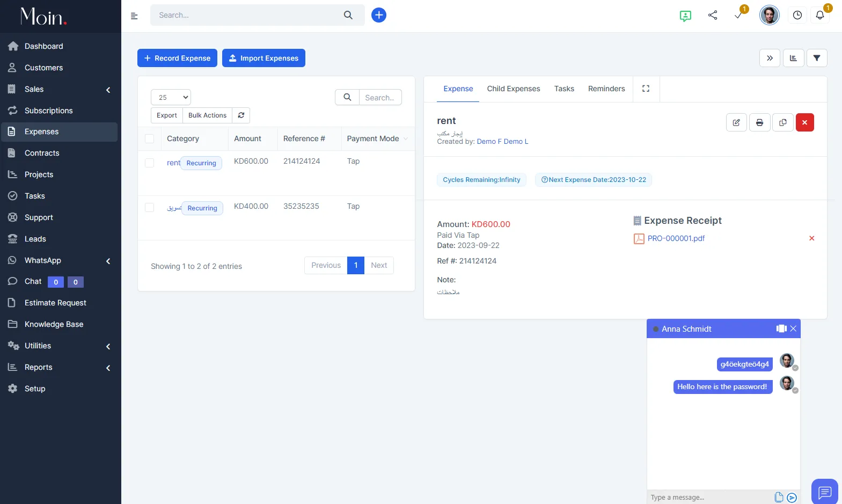Check the KD400.00 expense row checkbox

pos(150,208)
